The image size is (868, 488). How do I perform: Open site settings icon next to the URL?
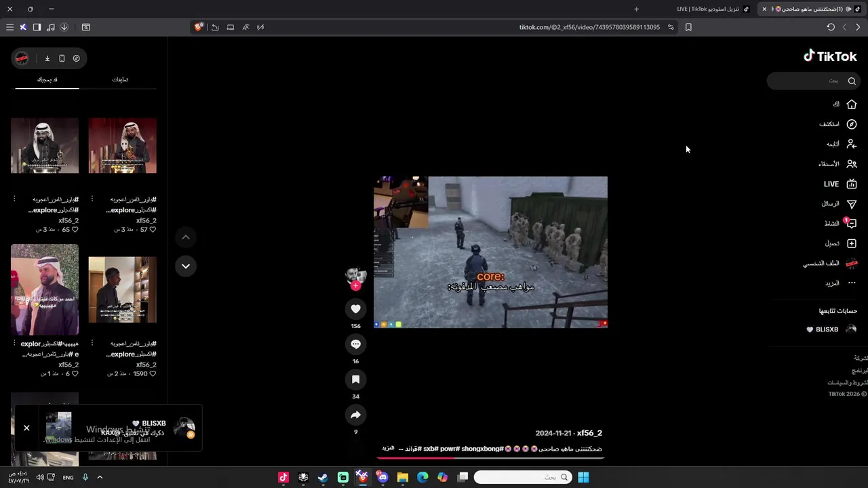tap(671, 27)
